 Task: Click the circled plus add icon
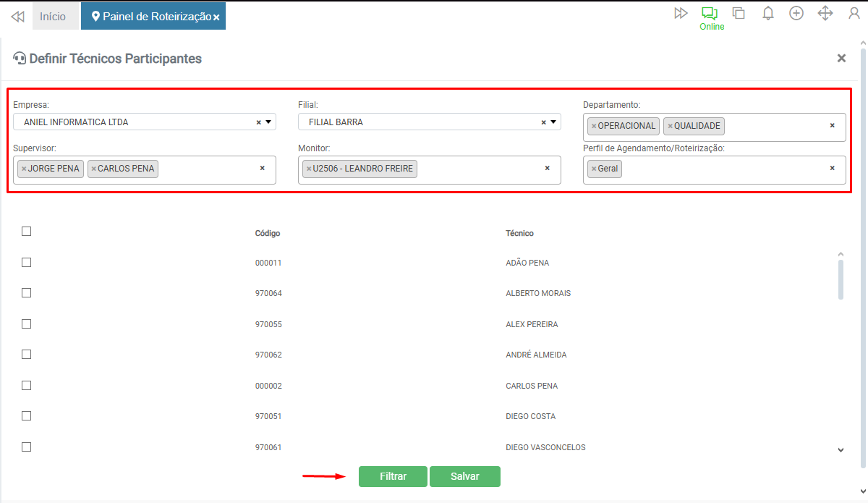point(796,13)
